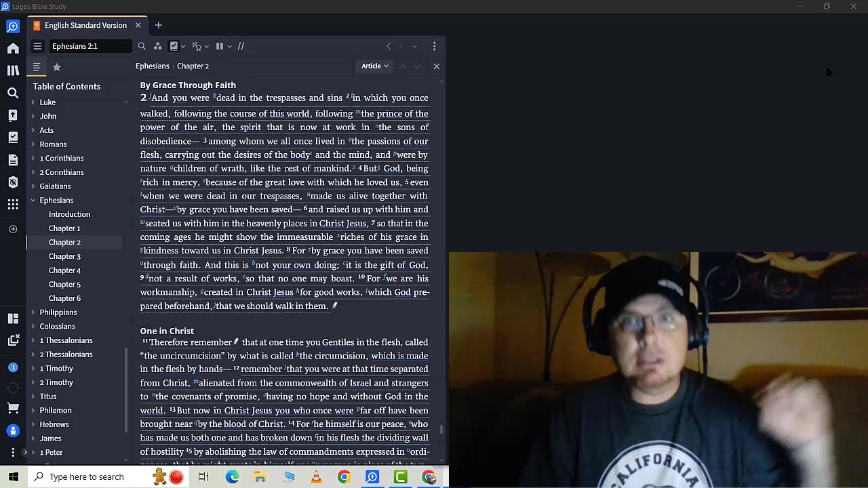Open the Search icon in left sidebar
The width and height of the screenshot is (868, 488).
(x=13, y=93)
